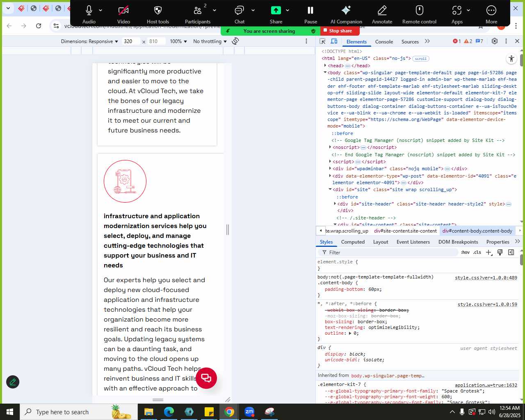Expand Audio options arrow
This screenshot has height=420, width=525.
pos(100,10)
